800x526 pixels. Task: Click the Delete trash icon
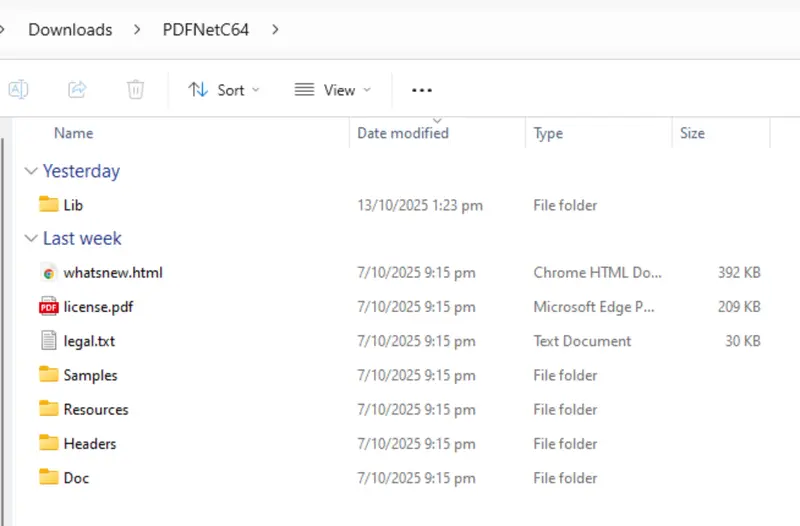coord(135,90)
